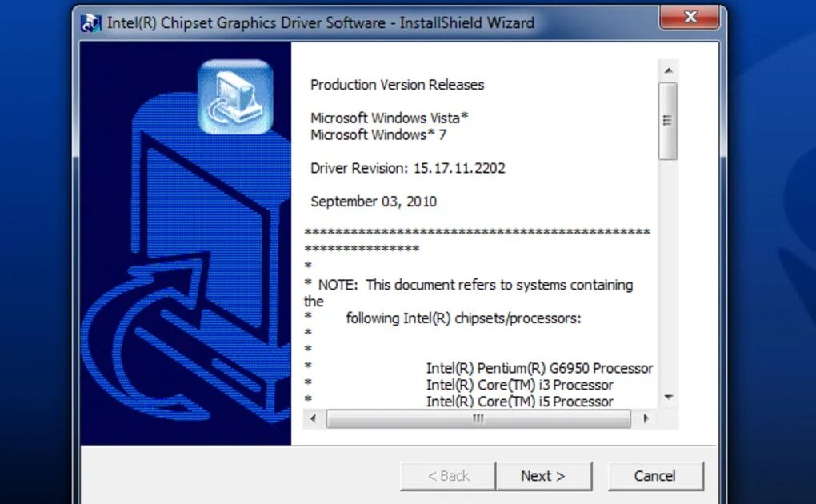Click the vertical scrollbar thumb
Screen dimensions: 816x504
click(668, 121)
